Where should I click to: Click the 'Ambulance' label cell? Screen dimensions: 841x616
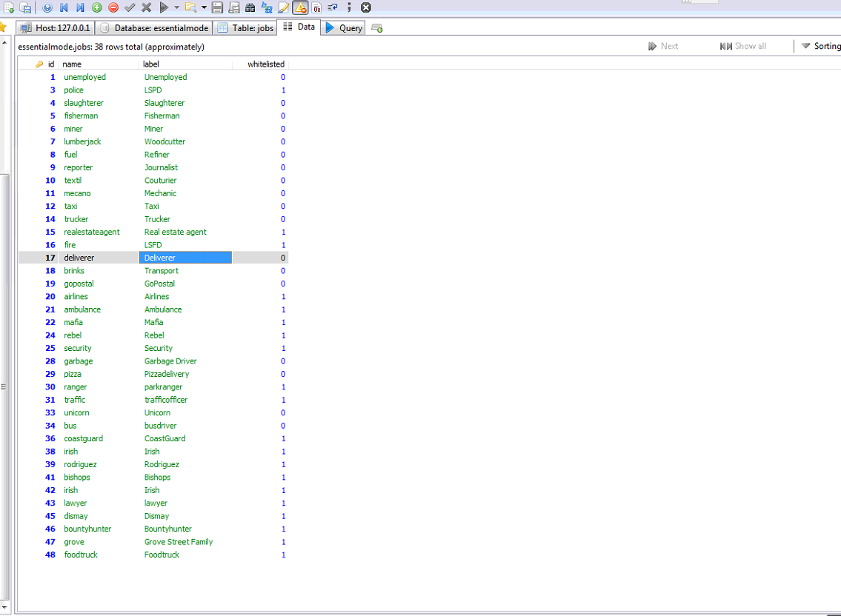[x=185, y=309]
